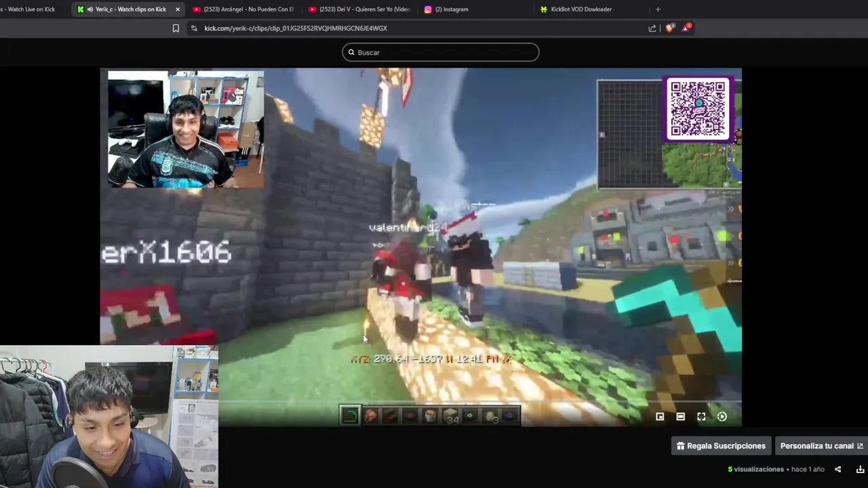
Task: View site information icon in address bar
Action: (194, 28)
